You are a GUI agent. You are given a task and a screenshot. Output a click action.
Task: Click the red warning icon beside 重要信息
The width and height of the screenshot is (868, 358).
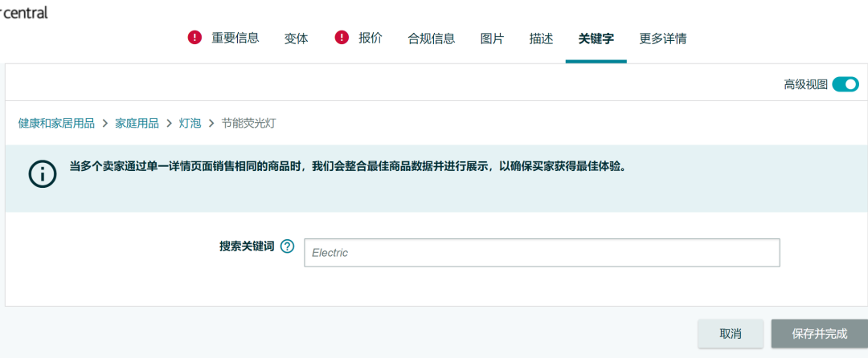click(x=194, y=38)
